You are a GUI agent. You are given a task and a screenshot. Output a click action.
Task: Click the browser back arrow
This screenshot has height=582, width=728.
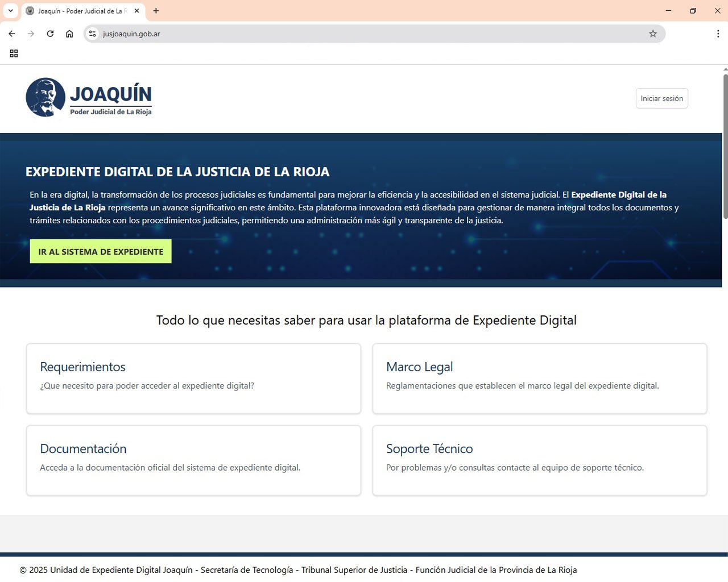point(12,34)
